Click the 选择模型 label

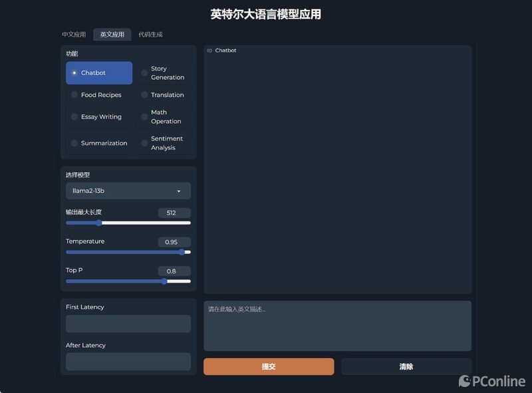(x=78, y=175)
